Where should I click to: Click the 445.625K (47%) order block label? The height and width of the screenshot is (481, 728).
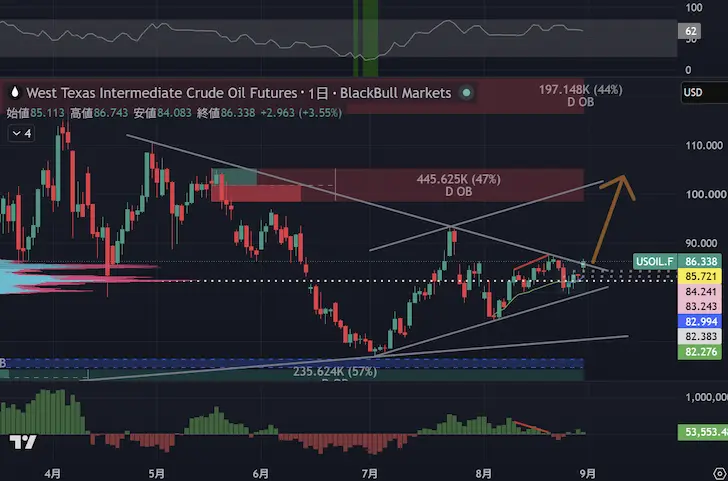(x=459, y=179)
